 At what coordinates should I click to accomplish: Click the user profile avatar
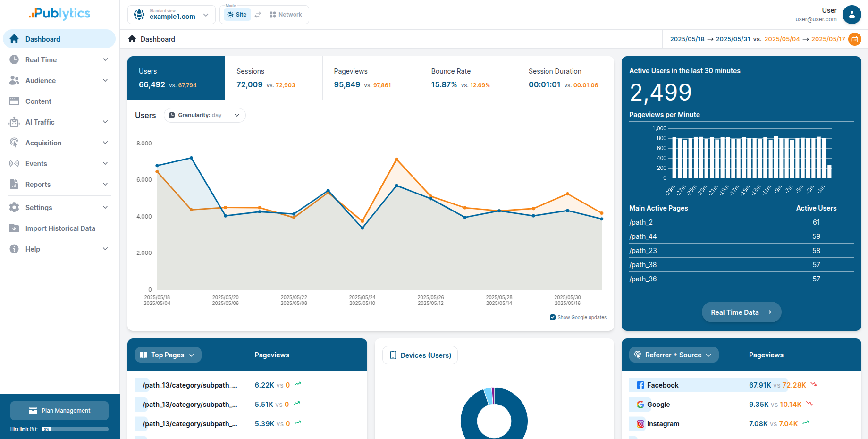coord(852,15)
